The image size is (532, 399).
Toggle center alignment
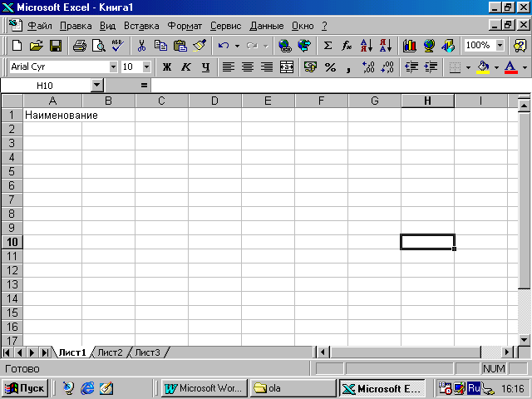click(x=248, y=66)
